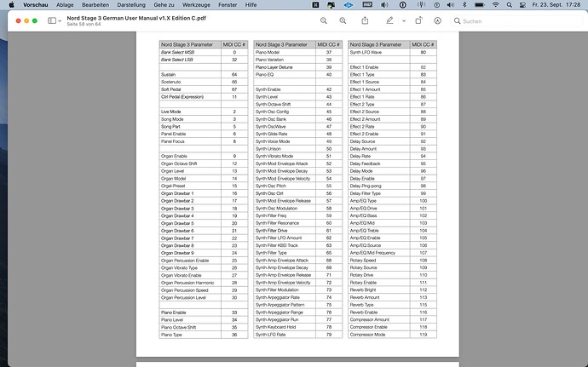Click the Bluetooth status icon
Image resolution: width=588 pixels, height=367 pixels.
[x=464, y=5]
